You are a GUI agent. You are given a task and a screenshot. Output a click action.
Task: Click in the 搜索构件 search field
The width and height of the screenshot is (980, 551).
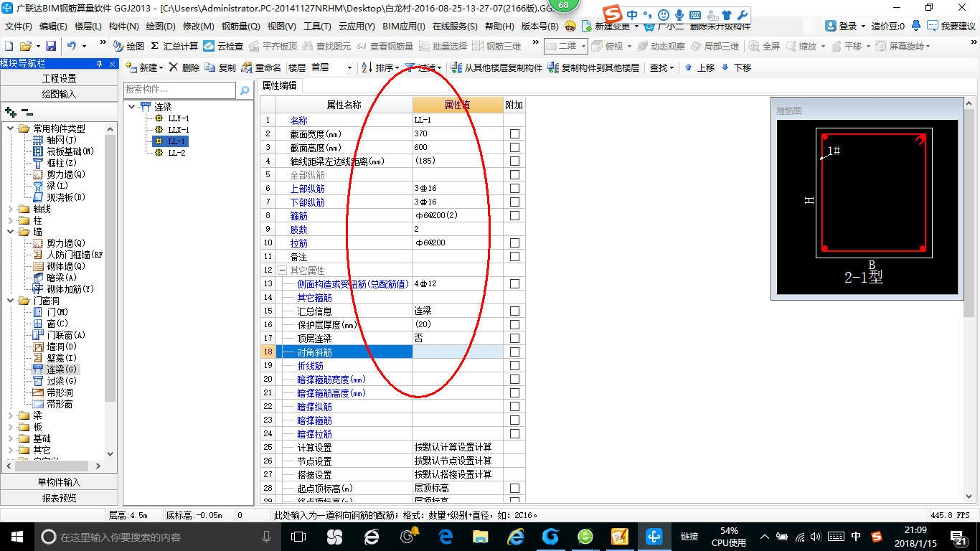(x=179, y=90)
